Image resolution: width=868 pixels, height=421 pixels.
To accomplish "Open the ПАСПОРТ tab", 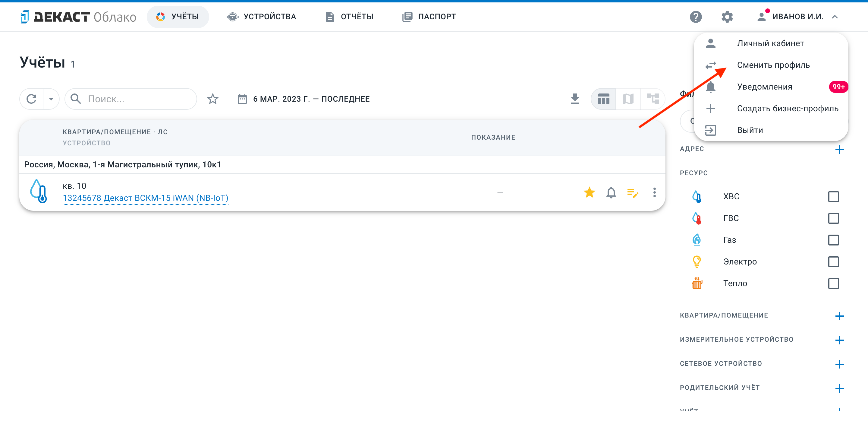I will click(x=429, y=17).
